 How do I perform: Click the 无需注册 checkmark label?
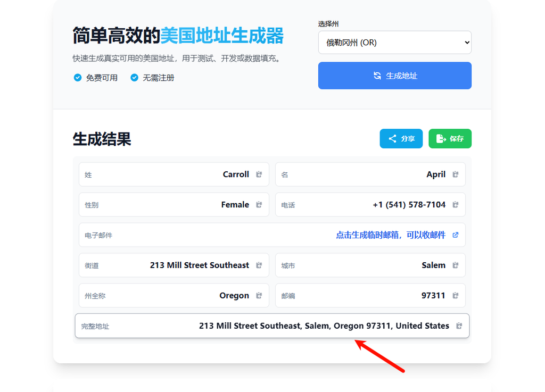tap(152, 78)
